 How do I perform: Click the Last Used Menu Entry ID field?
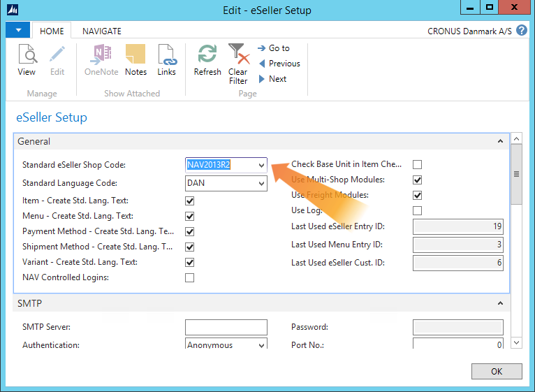[x=458, y=245]
